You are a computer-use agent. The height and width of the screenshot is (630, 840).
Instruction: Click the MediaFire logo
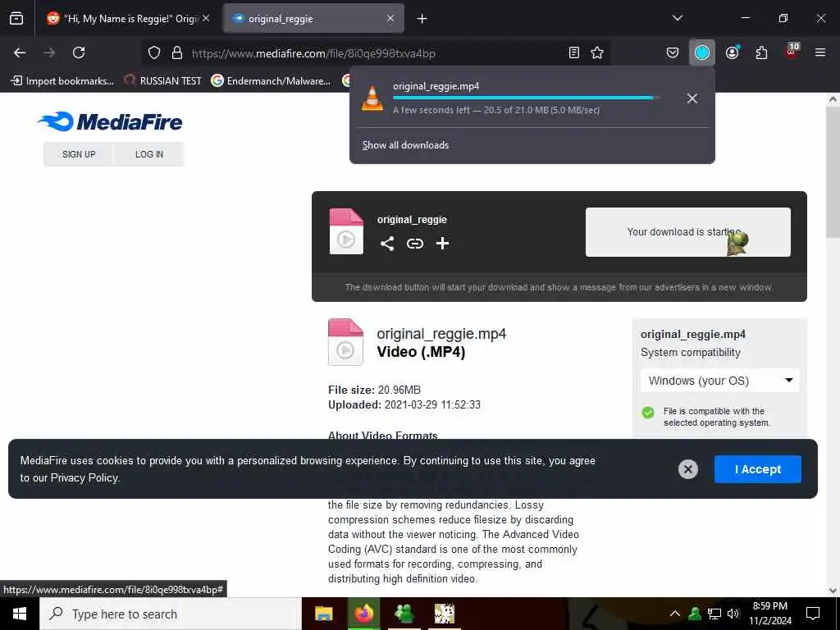point(110,121)
